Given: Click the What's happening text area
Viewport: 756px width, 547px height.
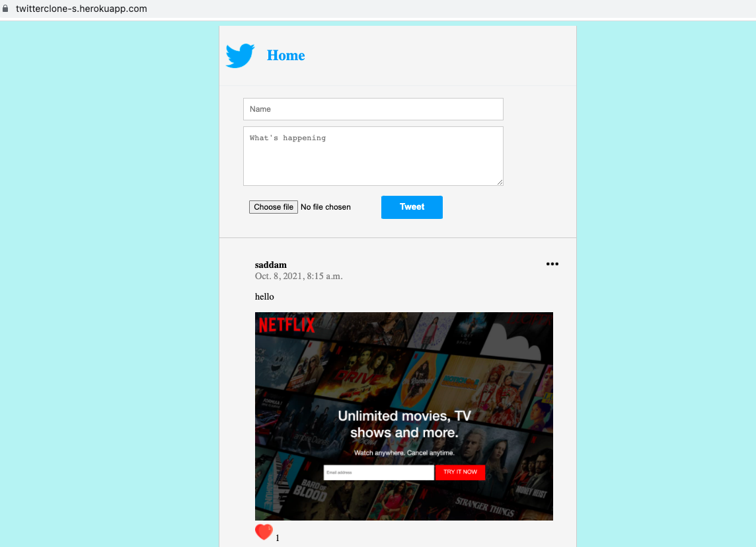Looking at the screenshot, I should 373,156.
